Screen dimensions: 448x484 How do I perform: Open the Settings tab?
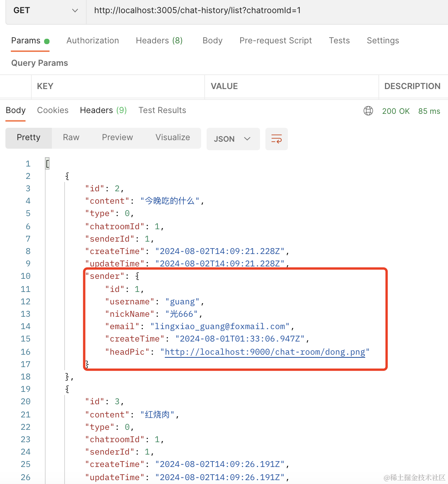(383, 41)
